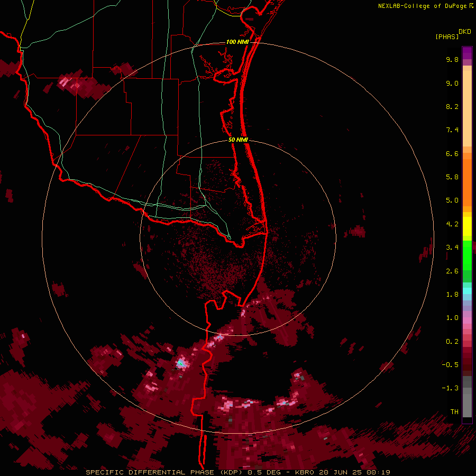Screen dimensions: 476x476
Task: Click the 100 NMI range ring label
Action: click(237, 42)
